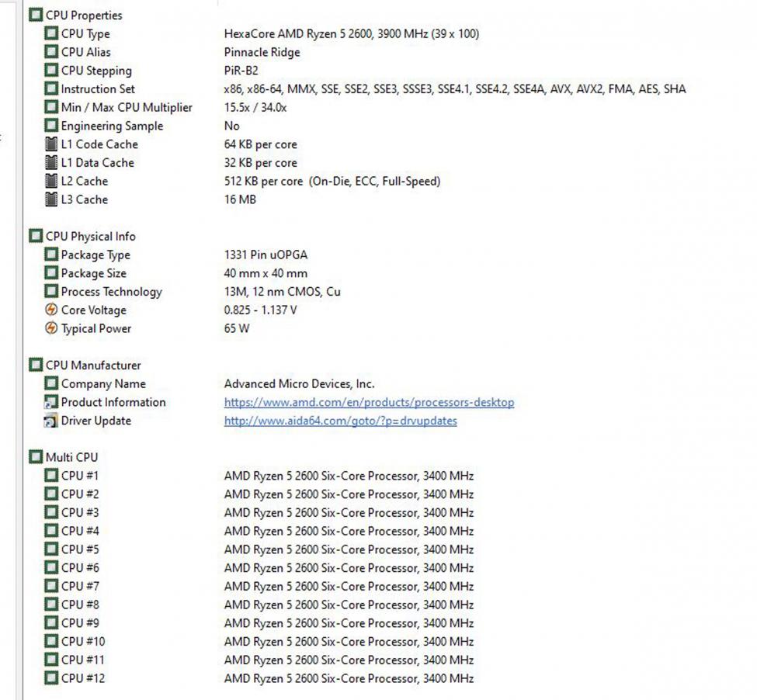Click the Typical Power lightning icon
This screenshot has width=757, height=700.
tap(51, 329)
